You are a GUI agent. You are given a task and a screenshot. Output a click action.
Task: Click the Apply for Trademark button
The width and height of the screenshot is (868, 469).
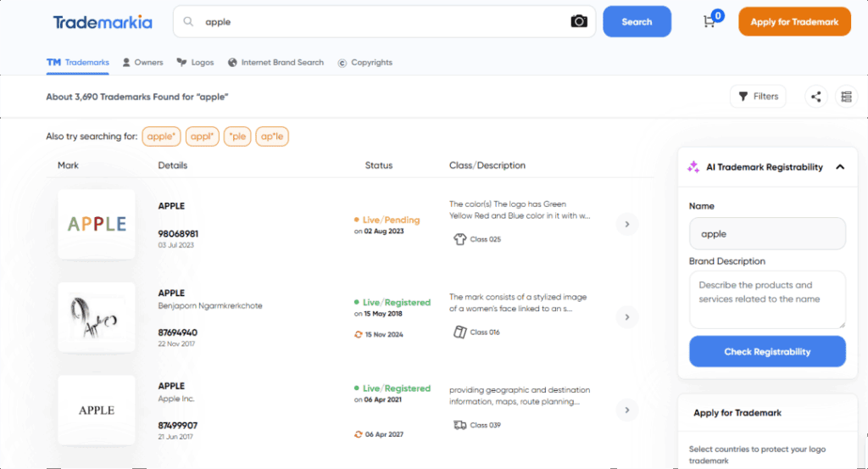click(x=794, y=22)
